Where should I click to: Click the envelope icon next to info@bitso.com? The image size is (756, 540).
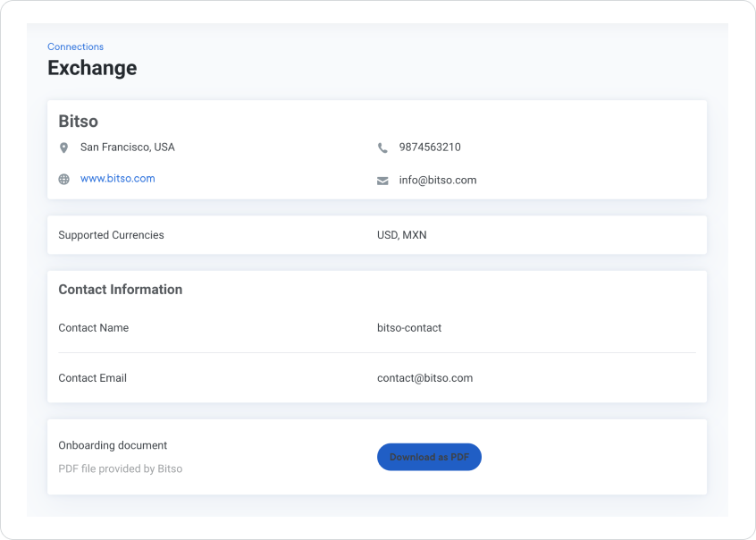pos(383,180)
